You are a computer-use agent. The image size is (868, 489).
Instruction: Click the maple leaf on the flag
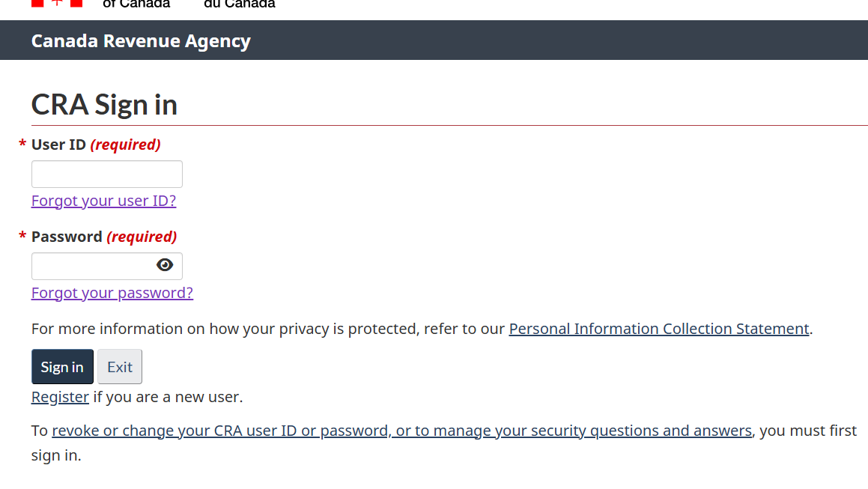point(55,4)
